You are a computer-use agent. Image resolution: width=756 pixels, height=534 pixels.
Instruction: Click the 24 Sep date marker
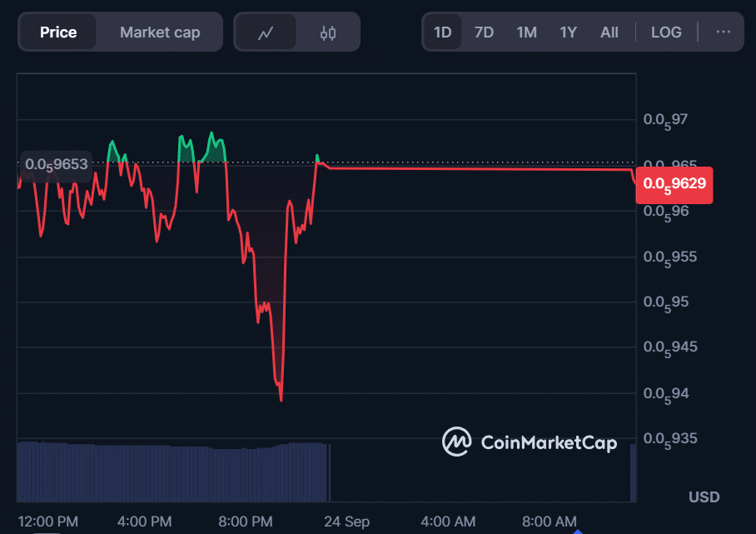[346, 522]
